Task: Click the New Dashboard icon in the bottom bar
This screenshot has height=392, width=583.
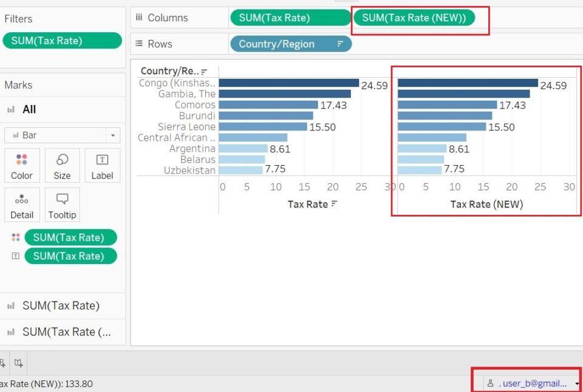Action: [x=19, y=362]
